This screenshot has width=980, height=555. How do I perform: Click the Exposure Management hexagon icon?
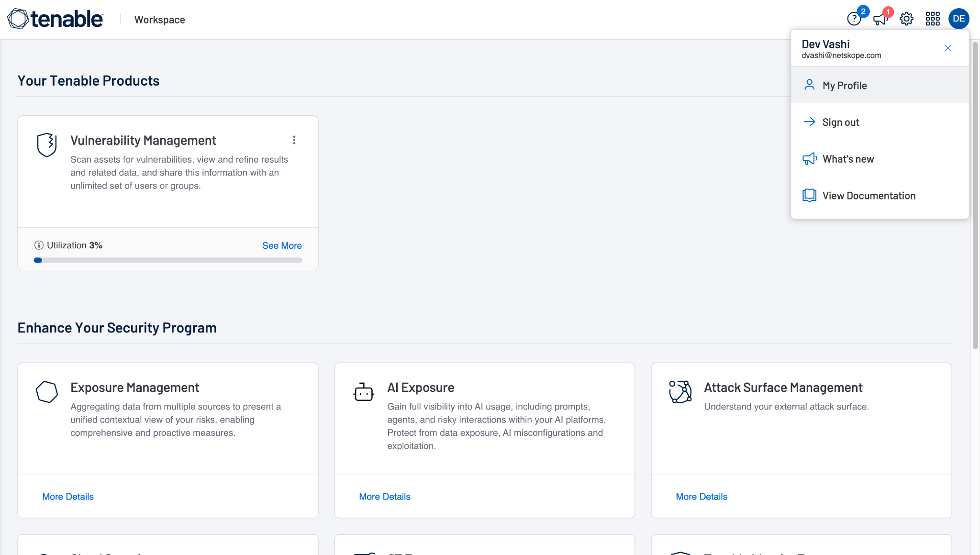47,392
